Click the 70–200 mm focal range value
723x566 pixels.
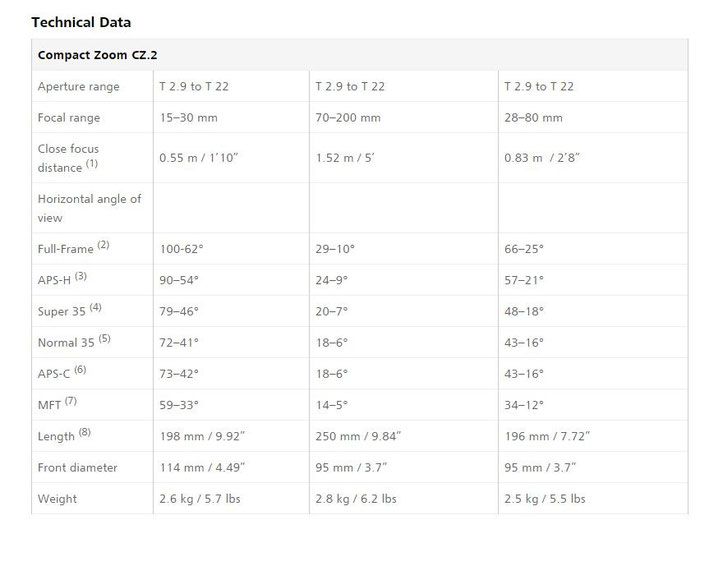tap(348, 118)
